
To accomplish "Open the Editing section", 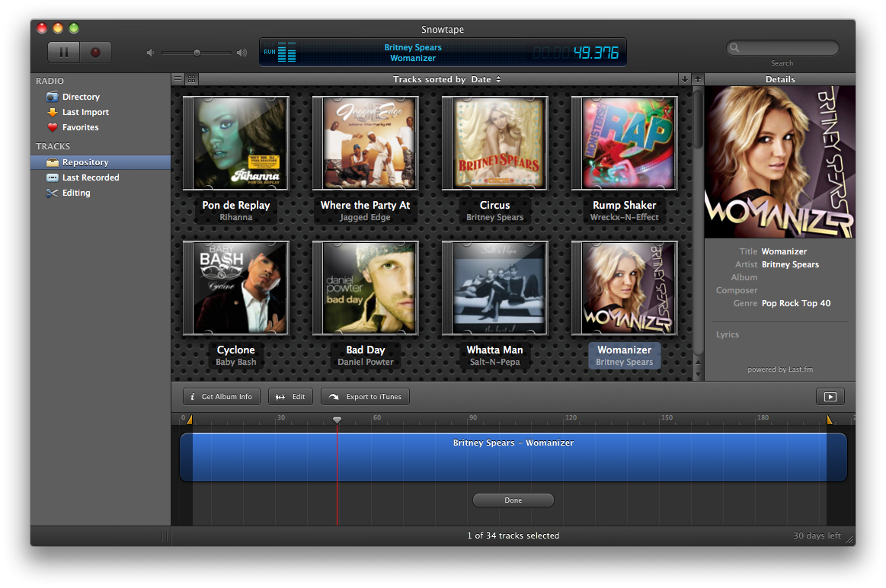I will [x=76, y=193].
